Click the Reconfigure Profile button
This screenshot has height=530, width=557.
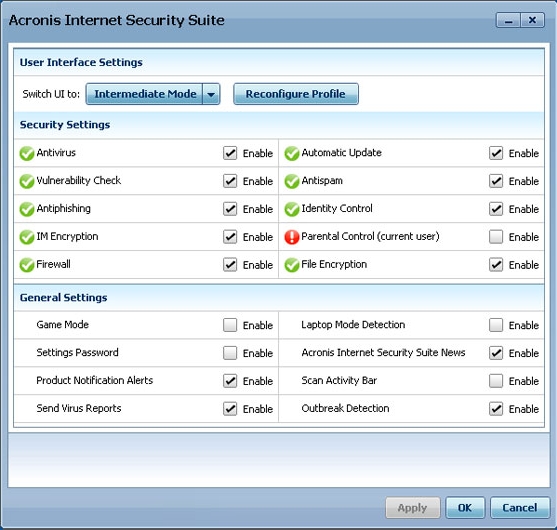click(296, 94)
